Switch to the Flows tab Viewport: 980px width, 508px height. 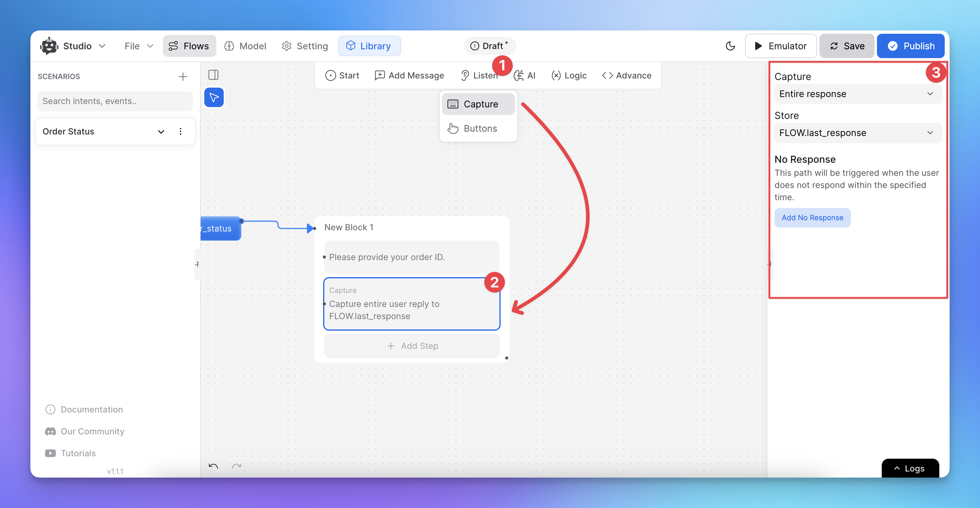(189, 46)
